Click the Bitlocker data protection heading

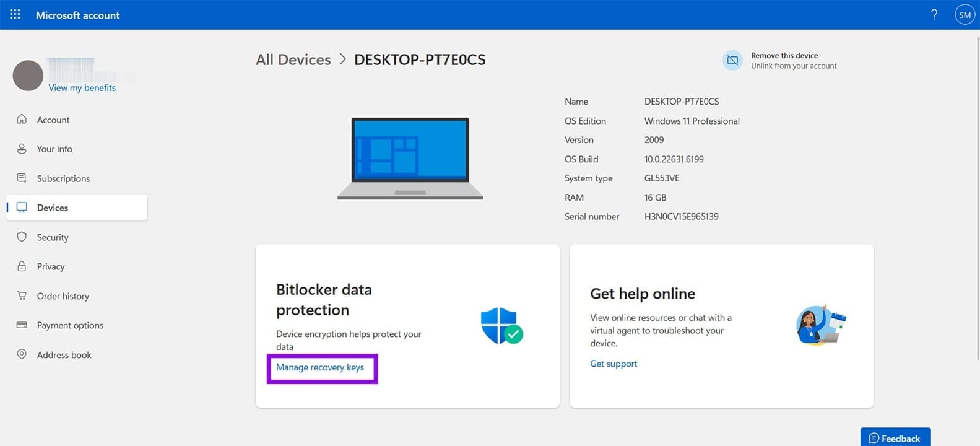click(324, 300)
